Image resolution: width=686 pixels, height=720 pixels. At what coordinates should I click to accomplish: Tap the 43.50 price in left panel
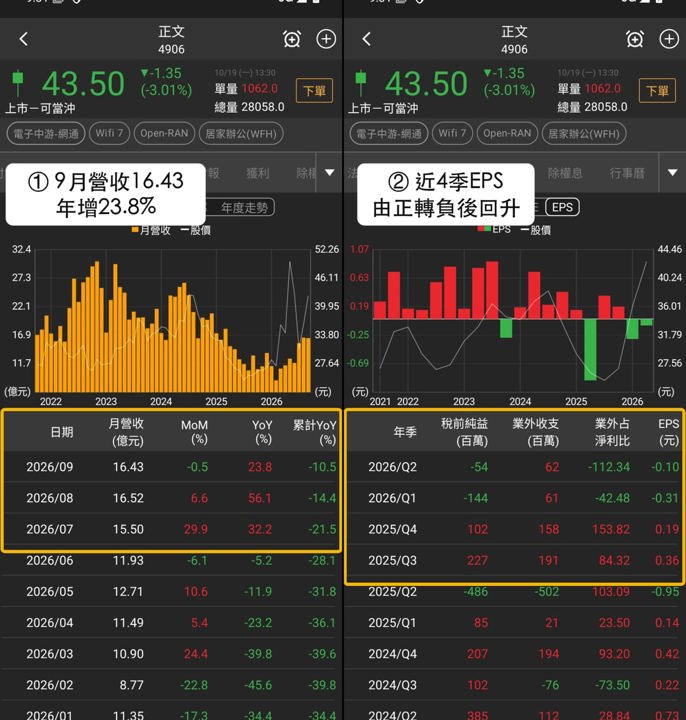83,84
